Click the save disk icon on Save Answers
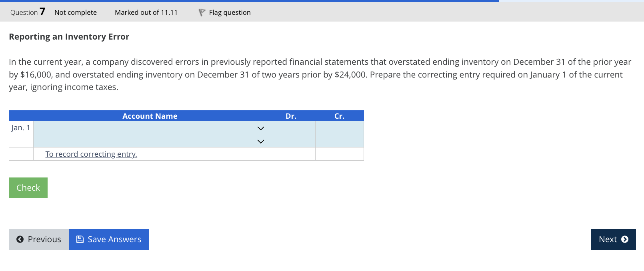The height and width of the screenshot is (271, 644). tap(80, 239)
